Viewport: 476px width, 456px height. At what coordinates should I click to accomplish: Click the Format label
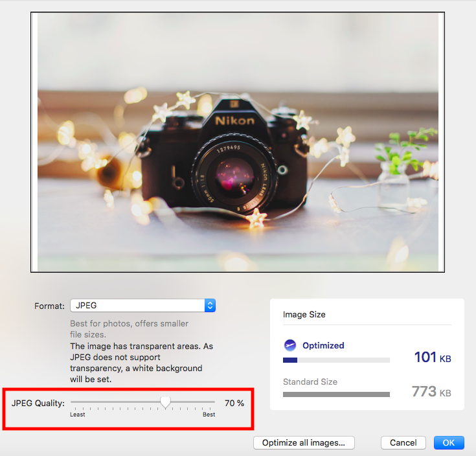pos(49,306)
